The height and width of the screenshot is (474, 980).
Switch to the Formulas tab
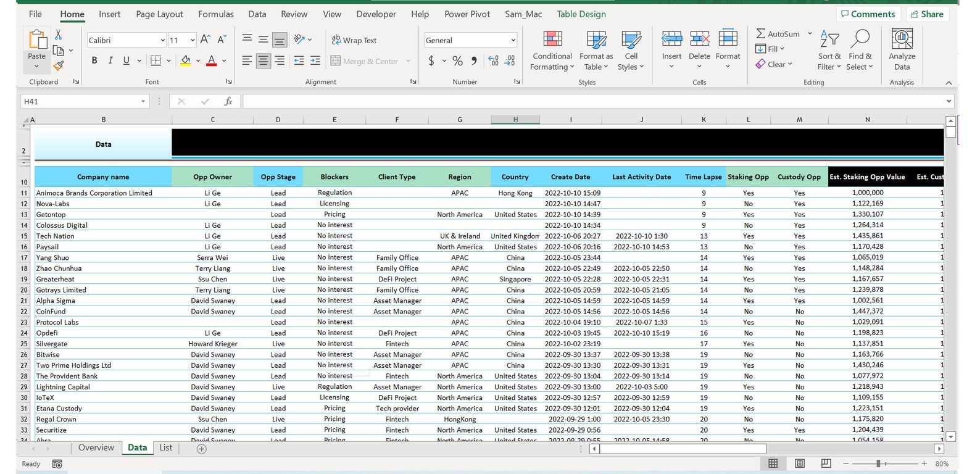tap(216, 14)
